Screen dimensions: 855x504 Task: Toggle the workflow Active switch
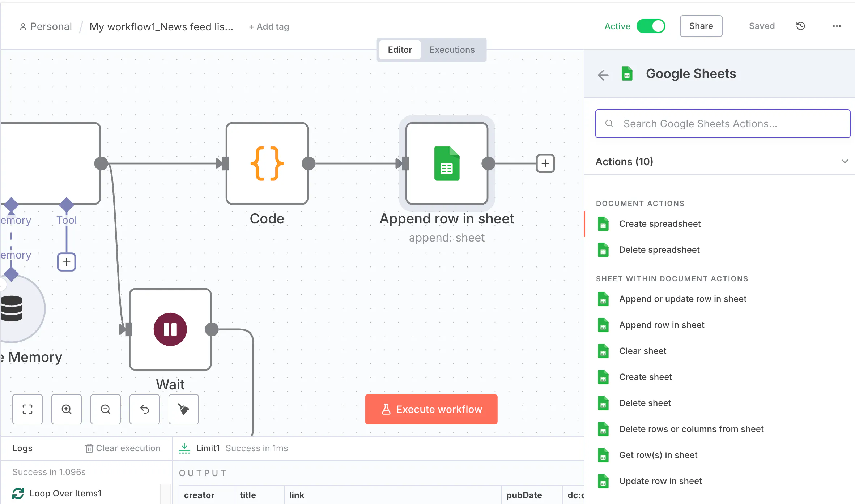pyautogui.click(x=651, y=26)
